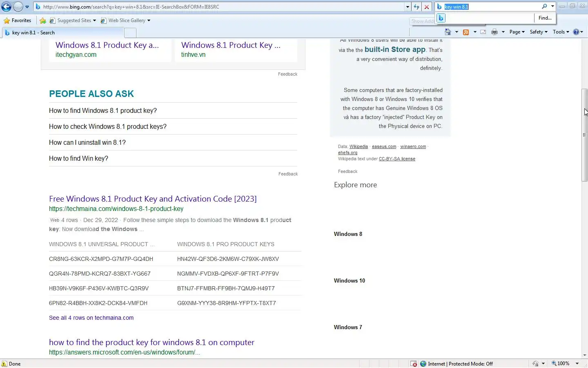Open the search provider dropdown arrow
Viewport: 588px width, 368px height.
coord(552,7)
